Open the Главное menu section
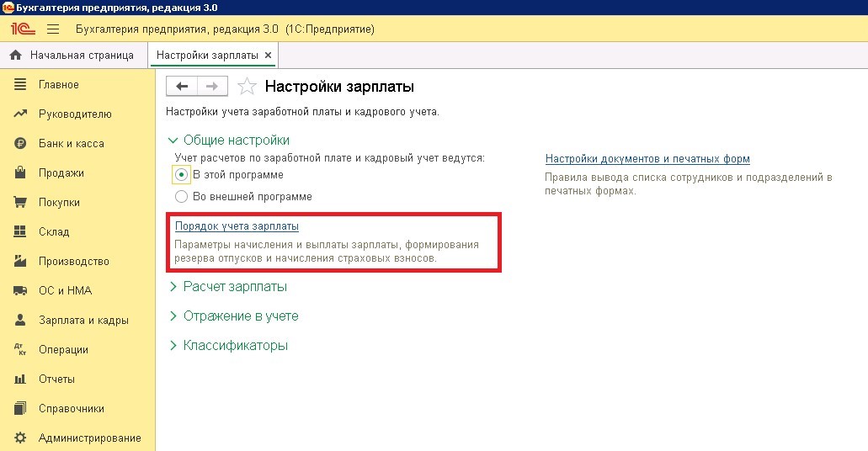This screenshot has width=868, height=451. point(59,85)
